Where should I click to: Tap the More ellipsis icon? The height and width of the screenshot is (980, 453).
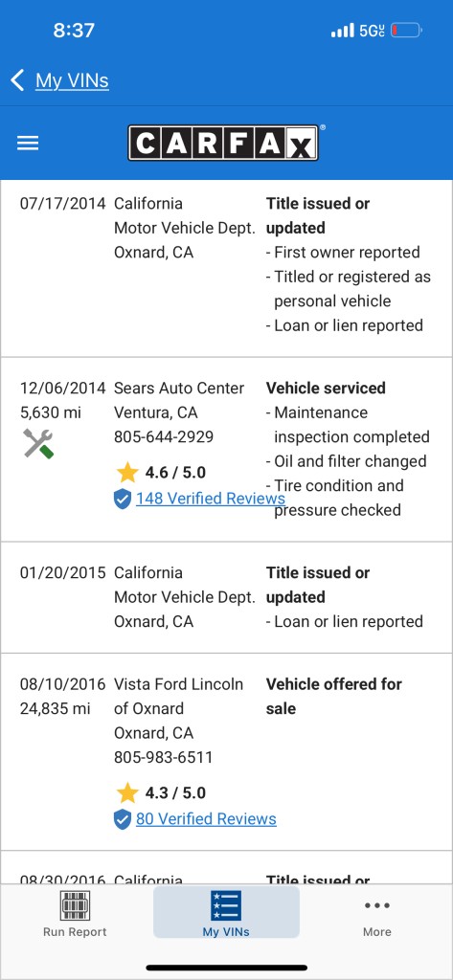click(377, 905)
